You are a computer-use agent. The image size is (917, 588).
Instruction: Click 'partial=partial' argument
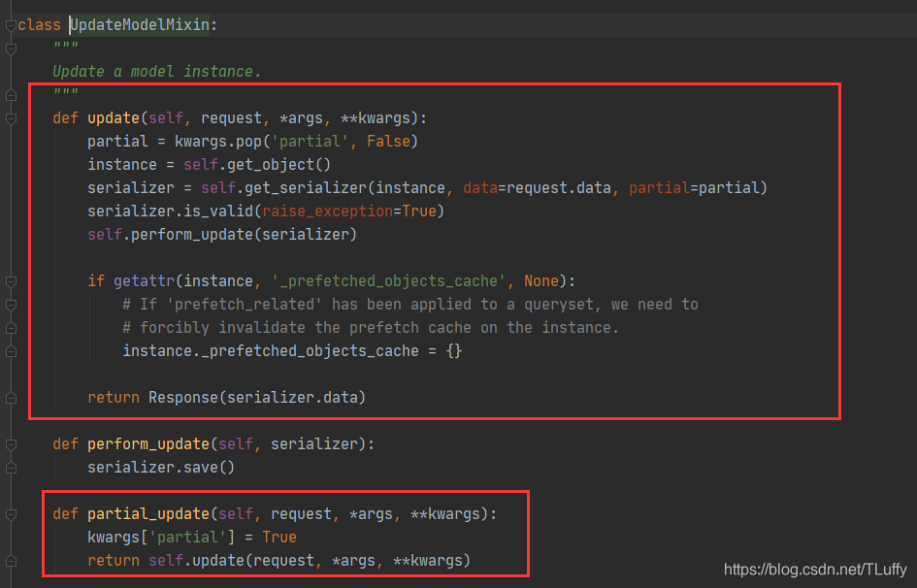pos(693,188)
